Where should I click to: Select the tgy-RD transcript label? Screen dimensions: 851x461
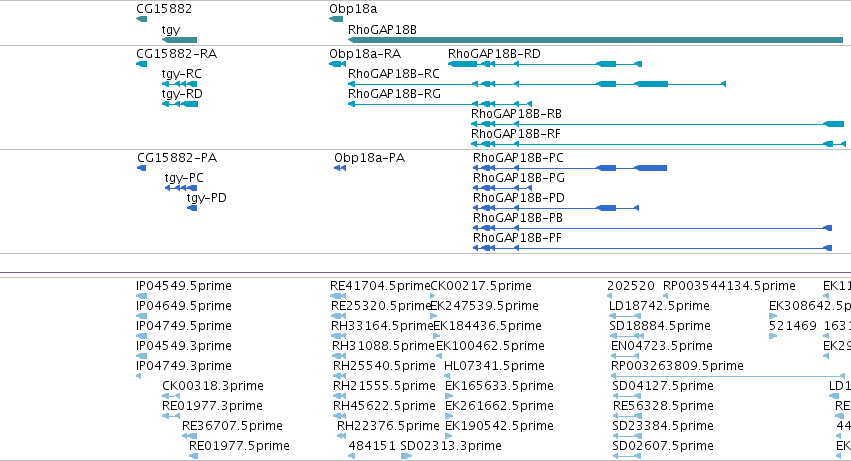[x=182, y=94]
